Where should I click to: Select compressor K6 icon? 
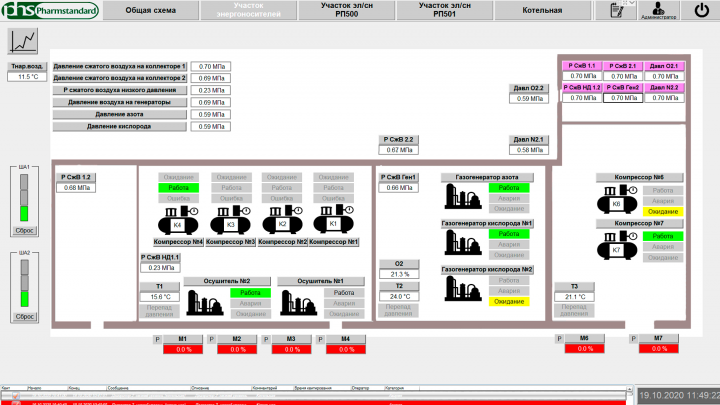pos(617,199)
